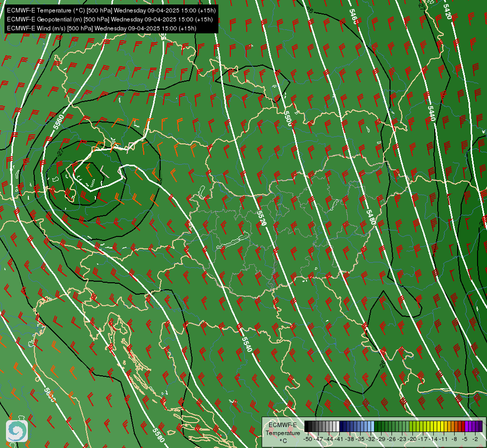This screenshot has height=448, width=487.
Task: Click the -5 value on the legend
Action: (x=465, y=439)
